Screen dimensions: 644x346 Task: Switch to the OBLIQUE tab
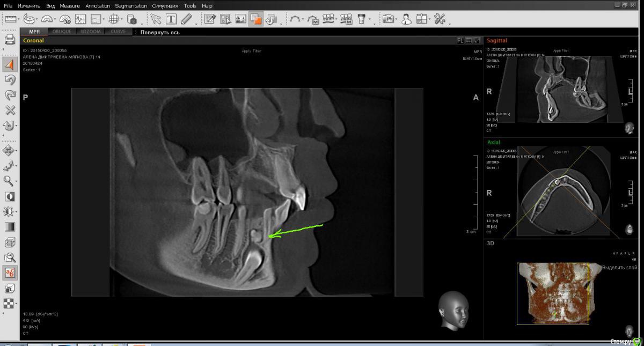(62, 32)
